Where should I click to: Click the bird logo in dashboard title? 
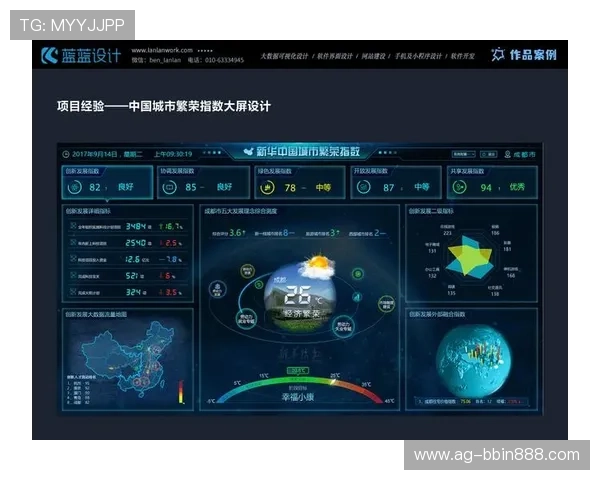tap(249, 152)
